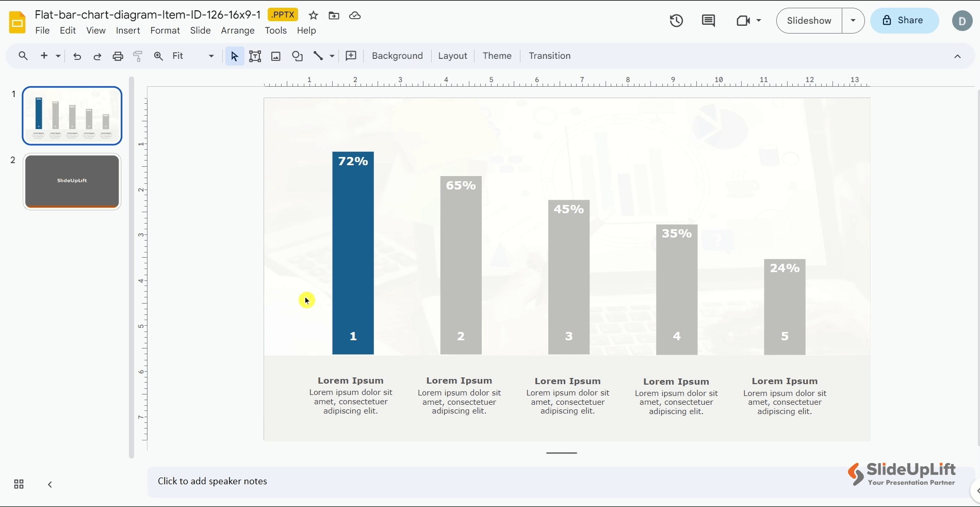Insert an image from the toolbar
The image size is (980, 507).
pos(276,56)
